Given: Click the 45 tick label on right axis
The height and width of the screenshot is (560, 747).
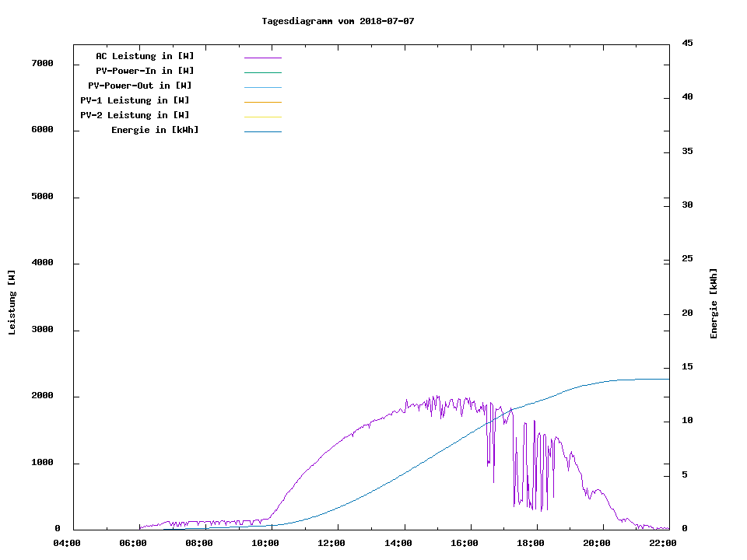Looking at the screenshot, I should [687, 43].
